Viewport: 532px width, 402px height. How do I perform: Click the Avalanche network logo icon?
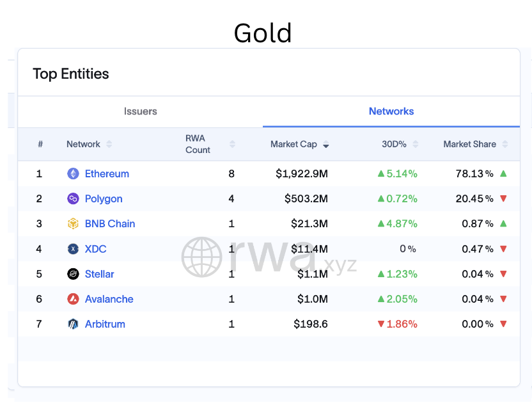73,299
